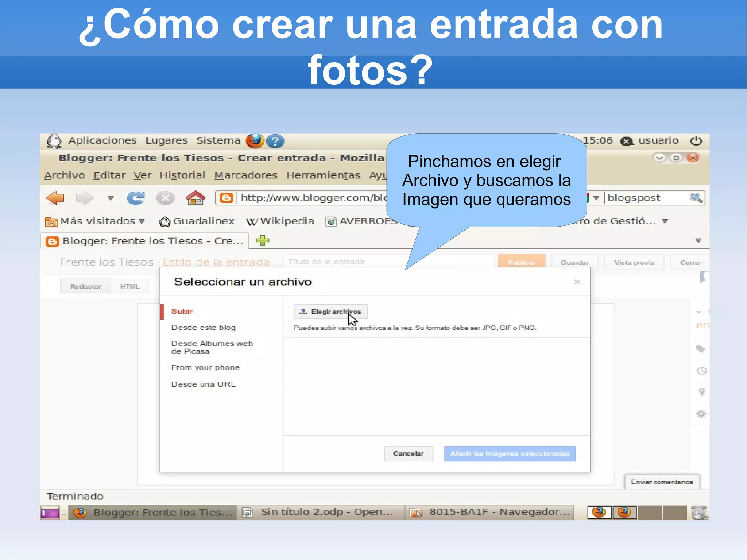Switch editor to HTML mode

pyautogui.click(x=130, y=286)
